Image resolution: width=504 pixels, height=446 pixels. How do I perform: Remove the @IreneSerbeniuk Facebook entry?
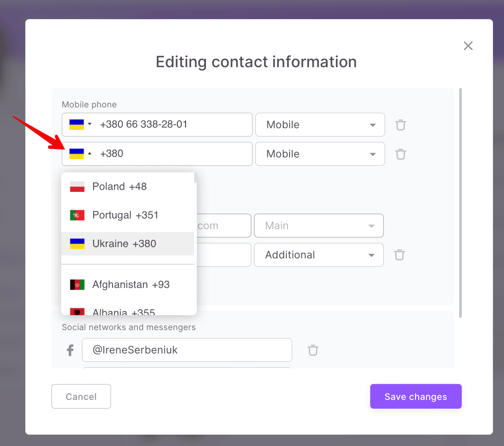point(313,350)
